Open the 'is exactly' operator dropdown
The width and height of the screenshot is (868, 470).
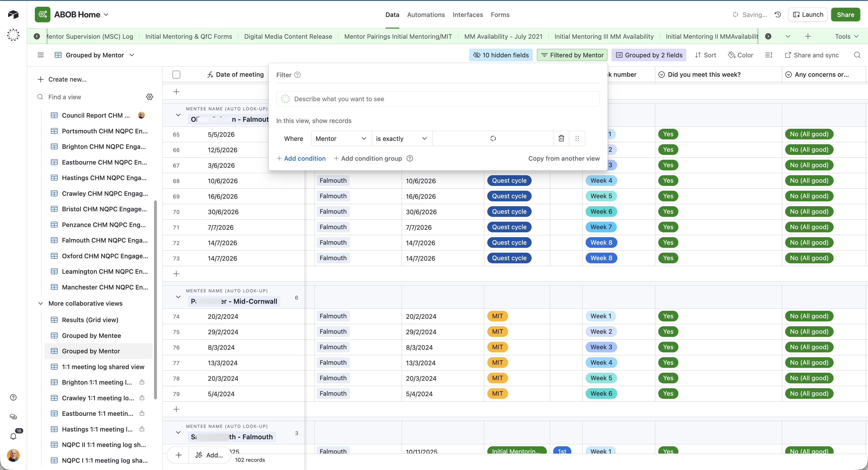pyautogui.click(x=402, y=138)
